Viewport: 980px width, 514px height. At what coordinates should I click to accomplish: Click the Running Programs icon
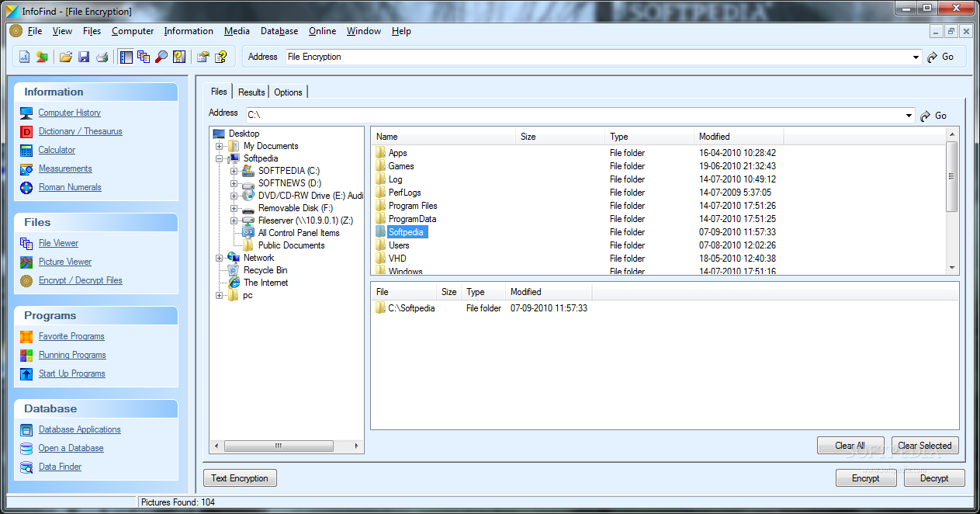26,355
